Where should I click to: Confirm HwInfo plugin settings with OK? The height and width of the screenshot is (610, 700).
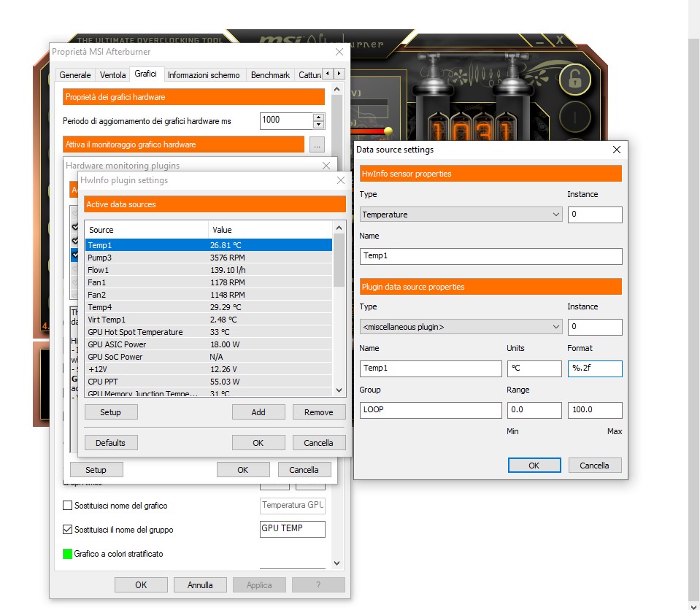[x=258, y=443]
